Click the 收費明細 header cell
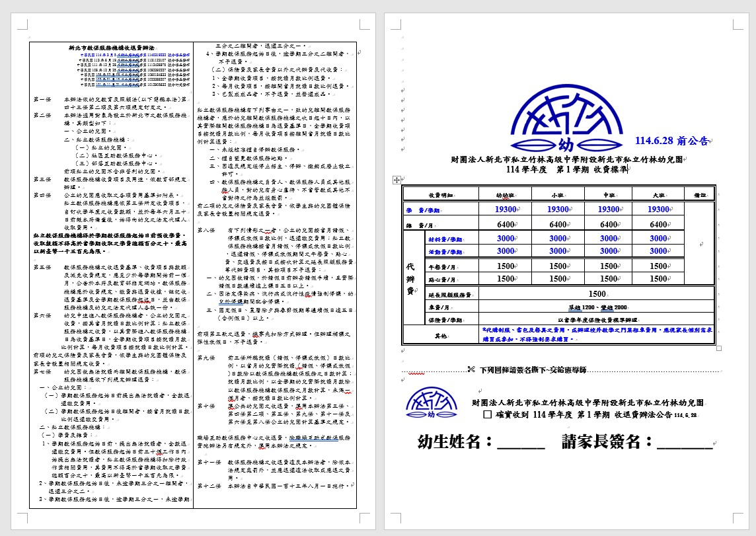 click(x=441, y=195)
